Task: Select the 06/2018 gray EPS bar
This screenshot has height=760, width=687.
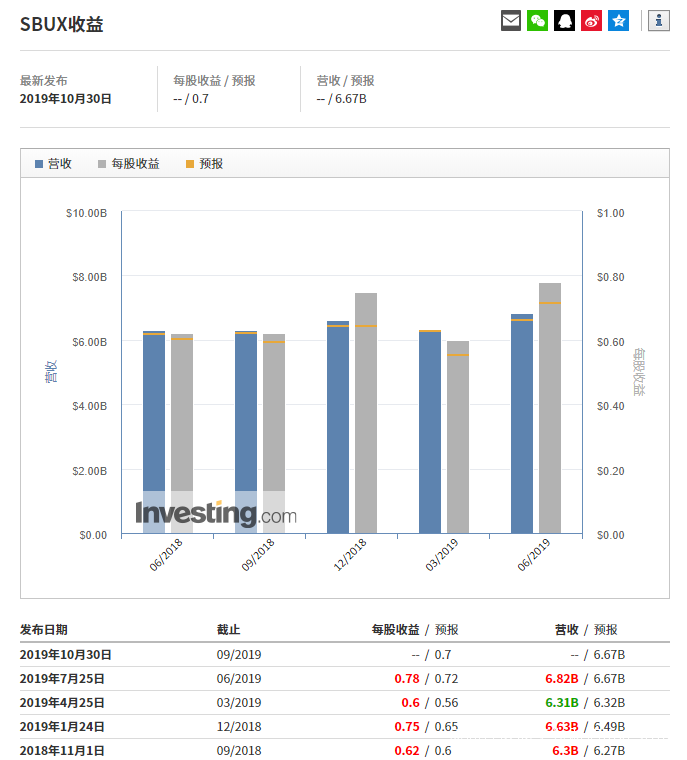Action: pos(182,433)
